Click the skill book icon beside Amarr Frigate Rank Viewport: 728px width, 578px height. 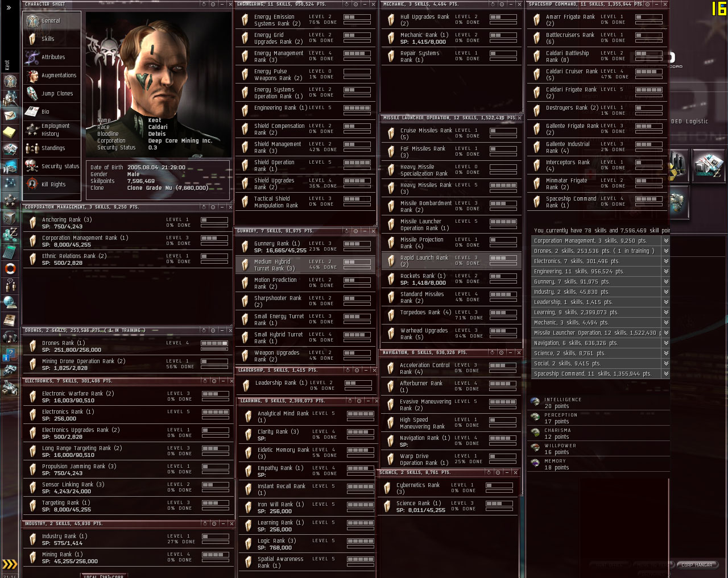(537, 20)
